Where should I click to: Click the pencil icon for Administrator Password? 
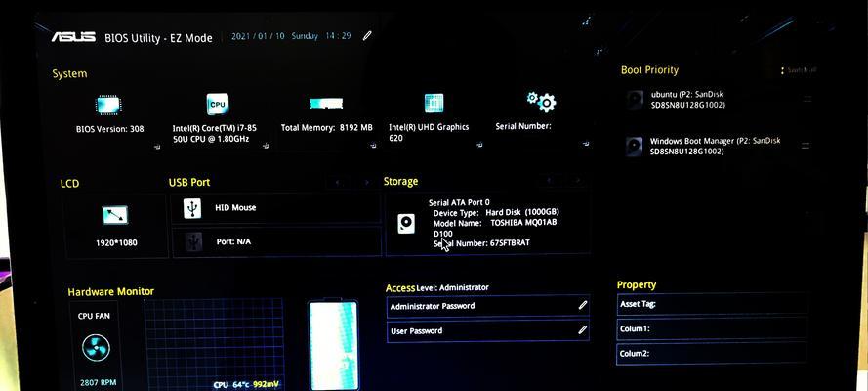point(582,305)
